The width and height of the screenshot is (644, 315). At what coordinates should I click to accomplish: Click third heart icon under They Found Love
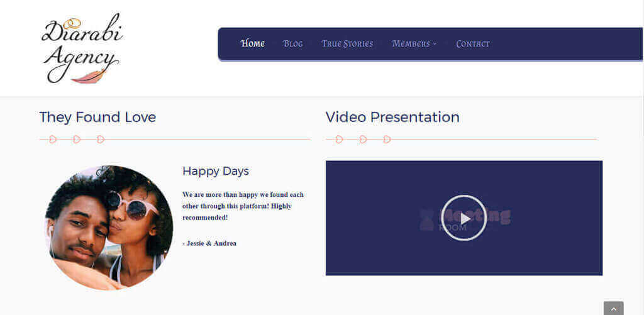[101, 139]
